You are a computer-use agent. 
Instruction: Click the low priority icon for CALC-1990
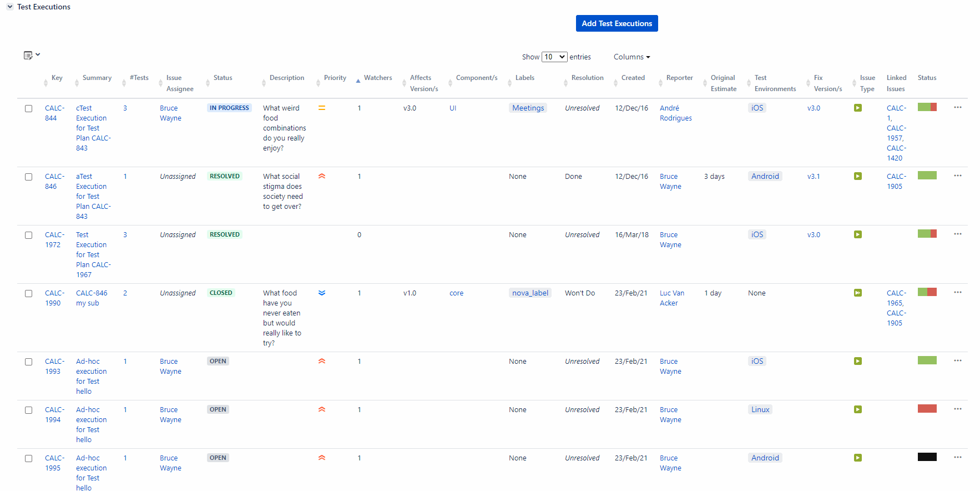321,293
